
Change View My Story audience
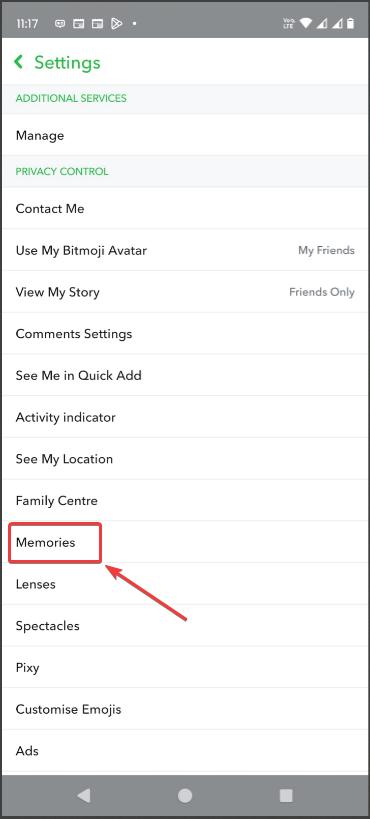coord(185,292)
